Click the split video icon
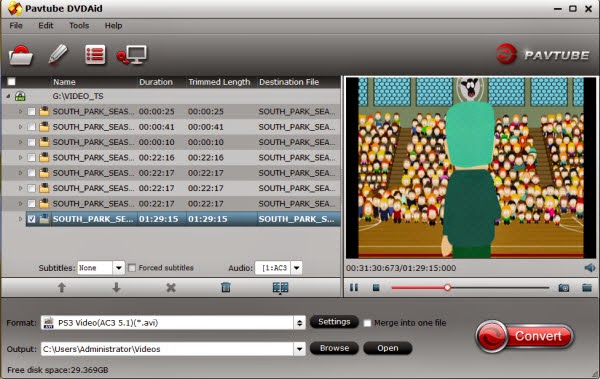Viewport: 600px width, 379px height. pos(280,288)
